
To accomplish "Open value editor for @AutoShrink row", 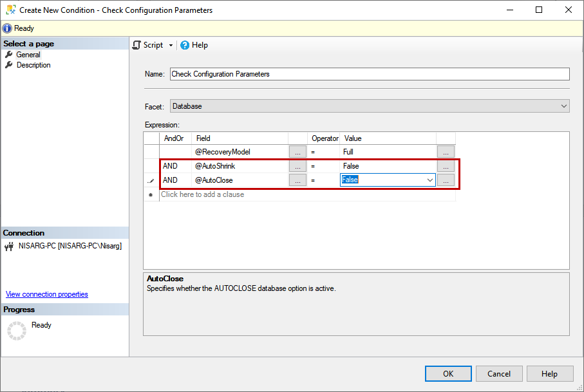I will coord(446,166).
